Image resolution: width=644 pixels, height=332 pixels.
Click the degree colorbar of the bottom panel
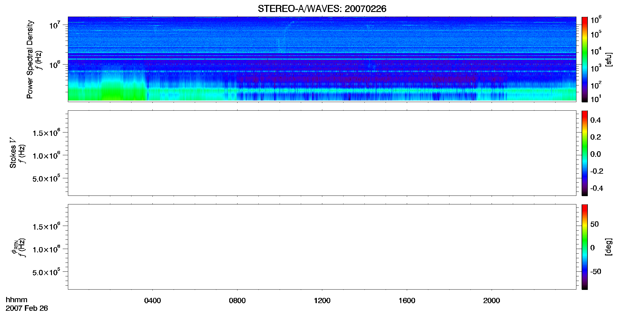(584, 247)
